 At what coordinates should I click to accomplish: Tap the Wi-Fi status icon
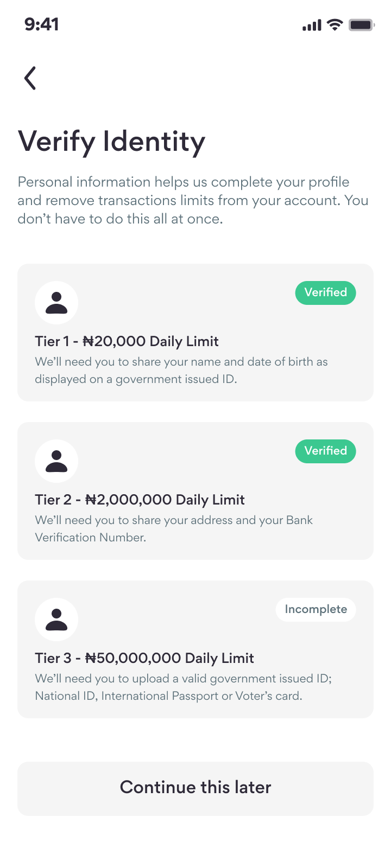click(336, 24)
